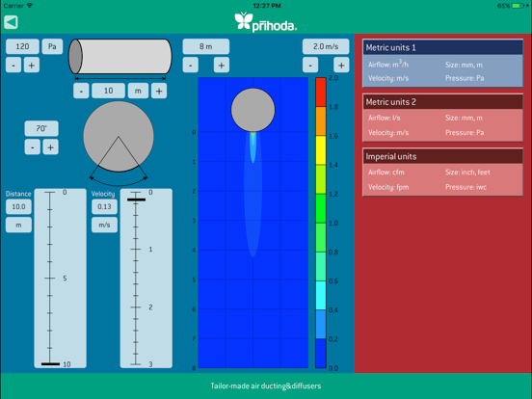Tap the Tailor-made air ducting&diffusers footer

click(266, 386)
